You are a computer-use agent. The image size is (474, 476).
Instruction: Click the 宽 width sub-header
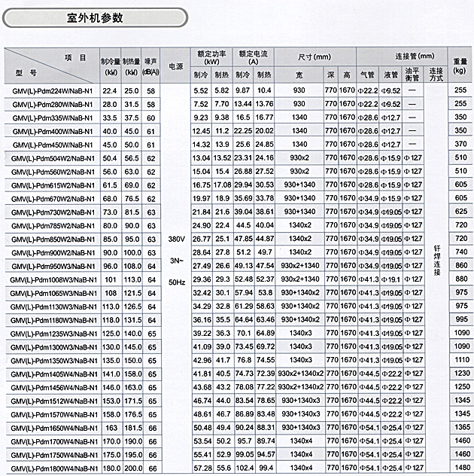299,75
